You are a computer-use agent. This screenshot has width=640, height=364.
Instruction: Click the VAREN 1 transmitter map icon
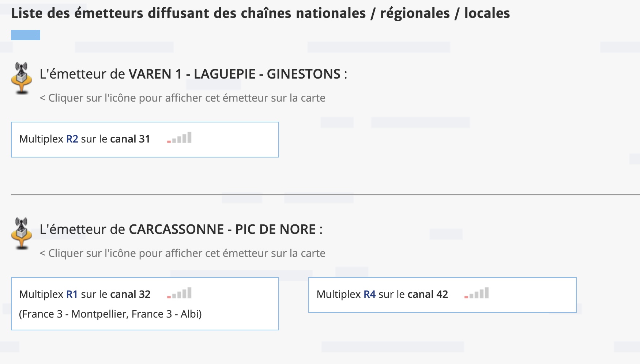coord(22,78)
